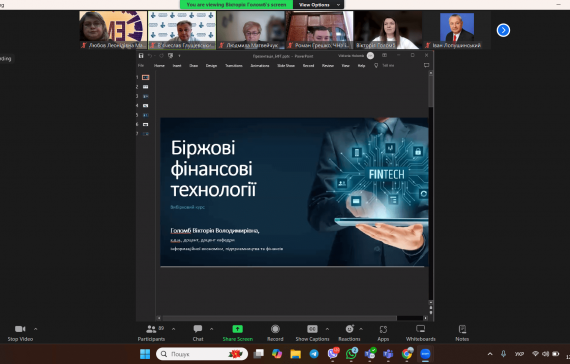Open the Comments icon in PowerPoint ribbon

point(426,65)
